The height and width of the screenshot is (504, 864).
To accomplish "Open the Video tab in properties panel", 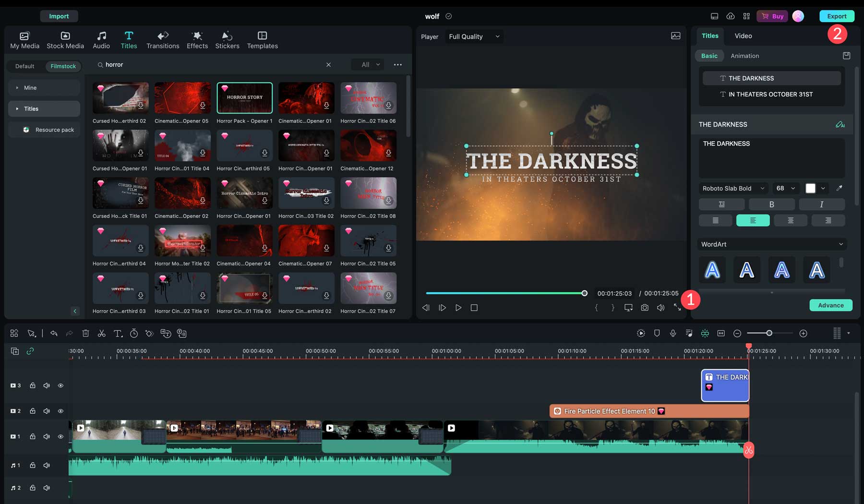I will 743,36.
